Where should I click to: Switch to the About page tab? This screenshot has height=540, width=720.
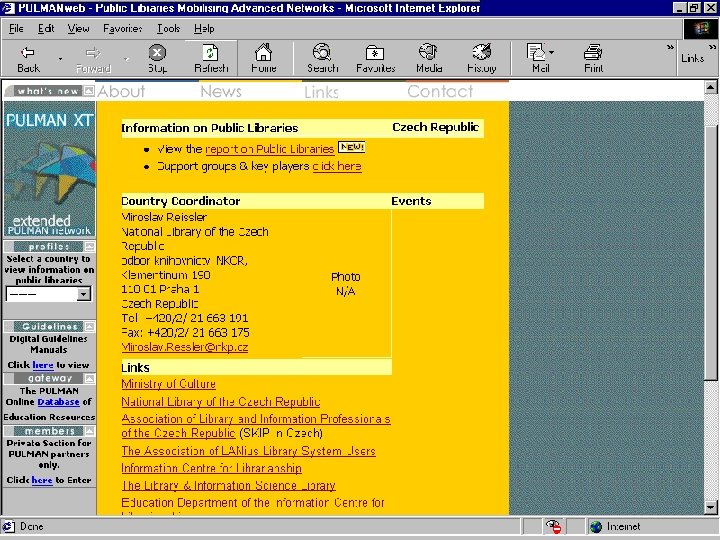tap(121, 91)
